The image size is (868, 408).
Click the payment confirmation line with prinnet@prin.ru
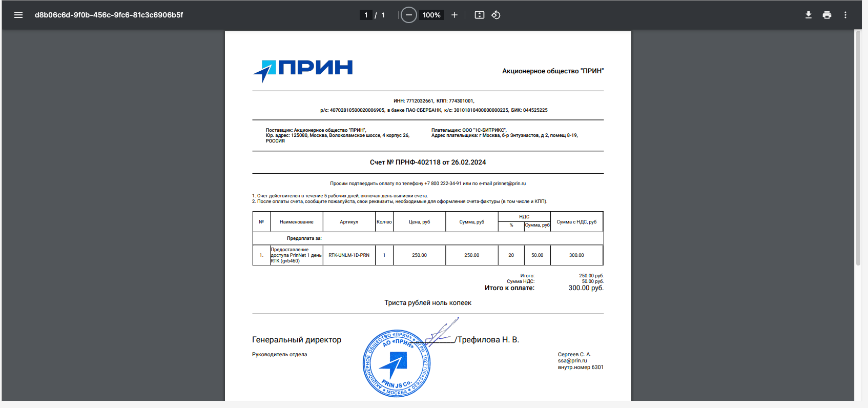click(428, 183)
